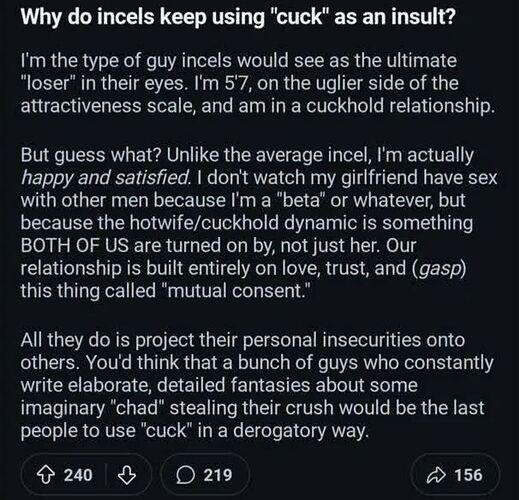The image size is (519, 500).
Task: Click the divider between the upvote count and downvote arrow
Action: (x=106, y=475)
